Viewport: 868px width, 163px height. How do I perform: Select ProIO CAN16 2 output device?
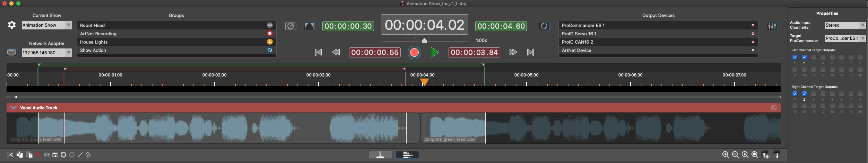[x=658, y=42]
